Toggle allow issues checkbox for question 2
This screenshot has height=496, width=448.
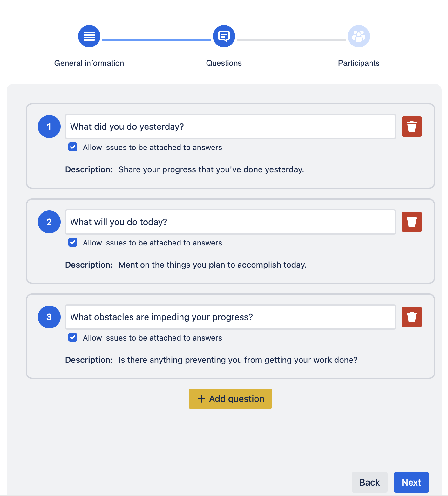73,243
